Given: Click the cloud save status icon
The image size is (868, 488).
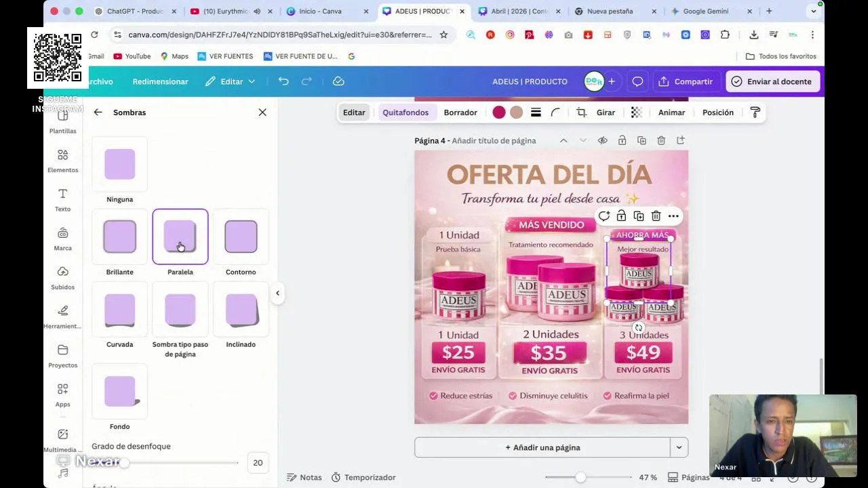Looking at the screenshot, I should coord(338,81).
